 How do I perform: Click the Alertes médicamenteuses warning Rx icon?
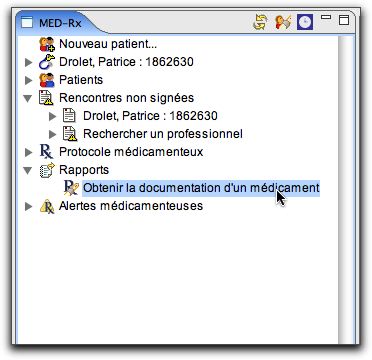coord(47,206)
